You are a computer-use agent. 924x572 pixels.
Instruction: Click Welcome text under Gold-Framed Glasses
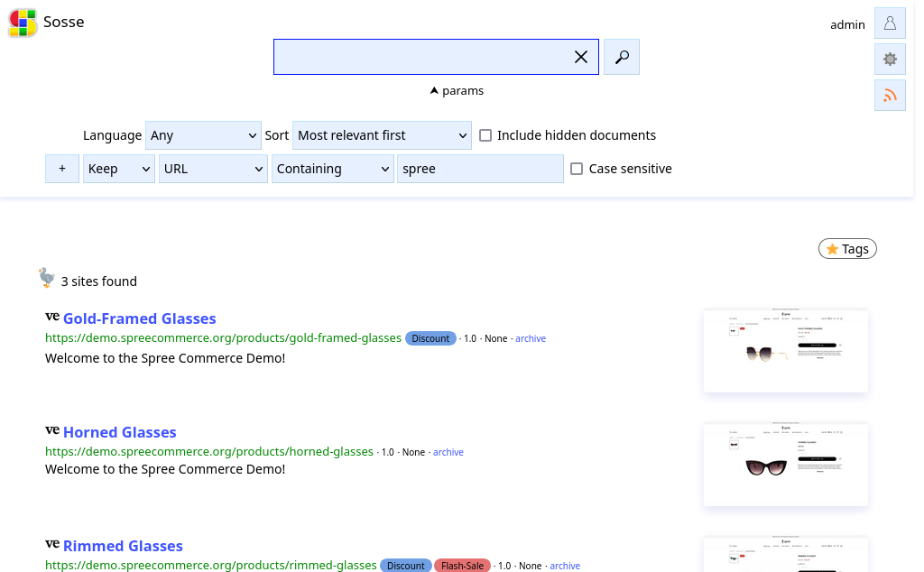pyautogui.click(x=165, y=358)
